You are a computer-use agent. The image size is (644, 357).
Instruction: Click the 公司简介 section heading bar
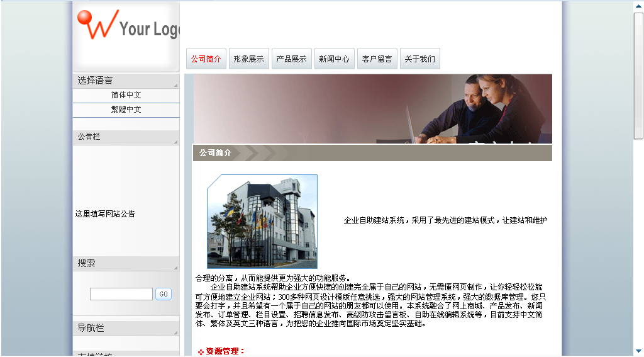(x=372, y=153)
